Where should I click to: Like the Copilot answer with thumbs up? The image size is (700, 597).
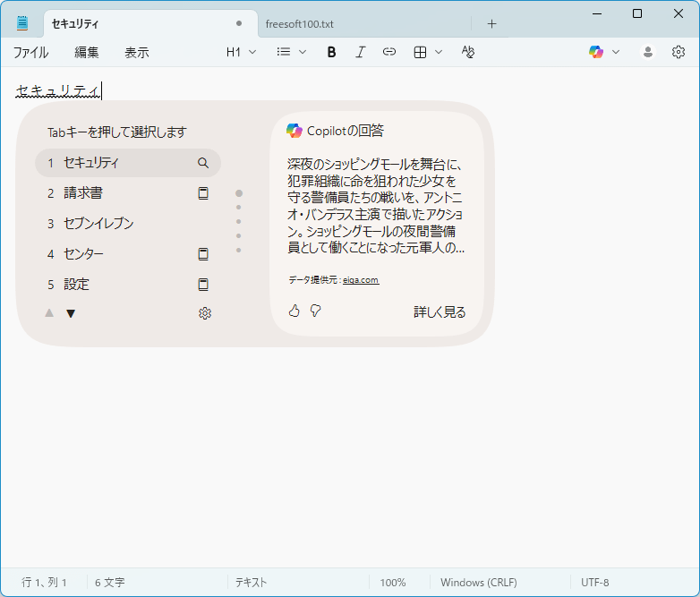pyautogui.click(x=295, y=311)
